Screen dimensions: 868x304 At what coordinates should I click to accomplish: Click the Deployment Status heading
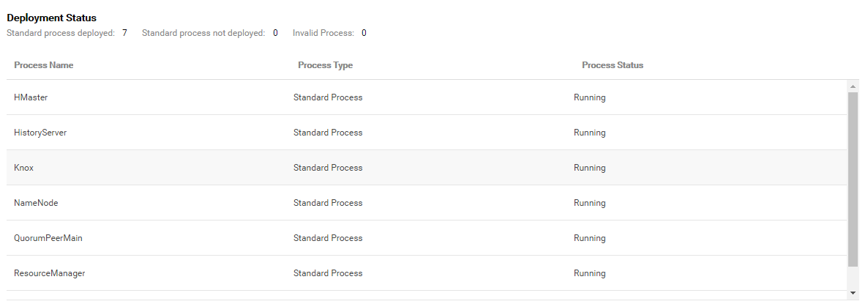(x=51, y=18)
